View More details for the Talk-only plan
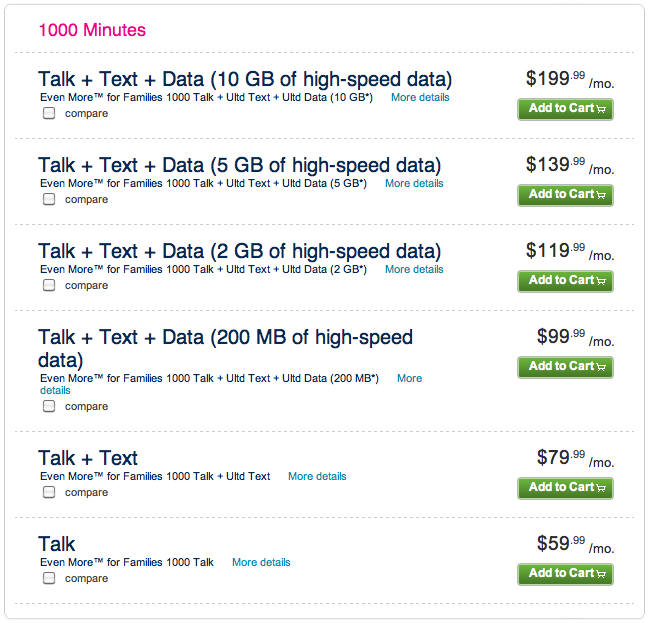This screenshot has height=623, width=649. (261, 563)
